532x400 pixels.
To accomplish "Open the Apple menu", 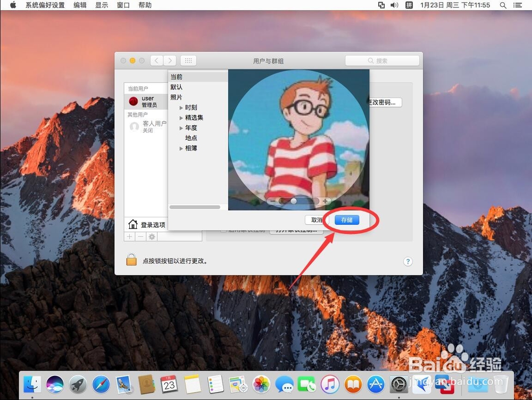I will [x=13, y=5].
